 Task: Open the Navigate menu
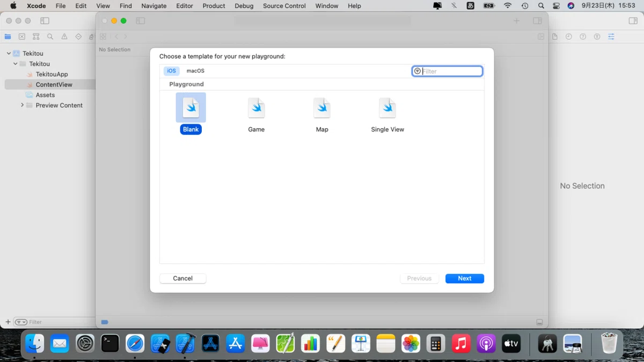click(154, 6)
